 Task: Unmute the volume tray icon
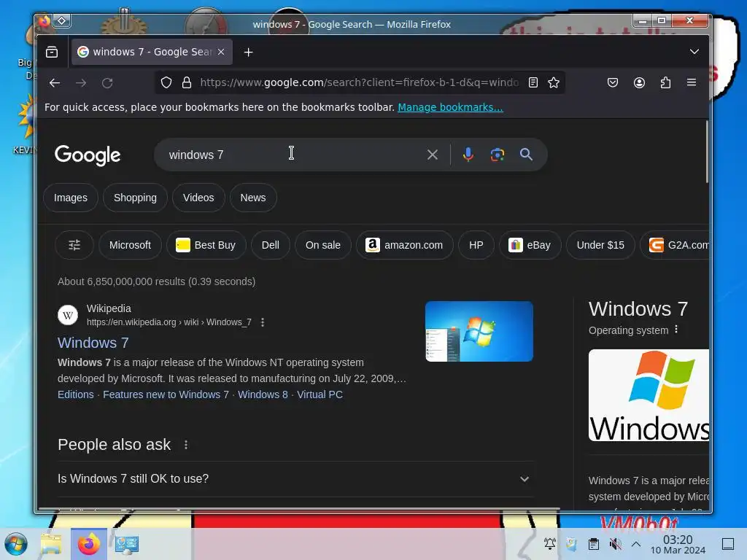[x=615, y=544]
